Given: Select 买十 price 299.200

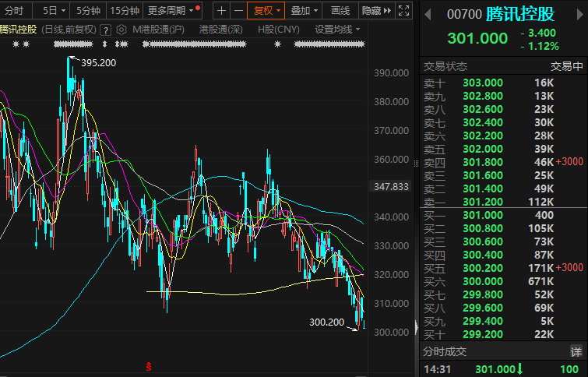Looking at the screenshot, I should click(x=483, y=334).
